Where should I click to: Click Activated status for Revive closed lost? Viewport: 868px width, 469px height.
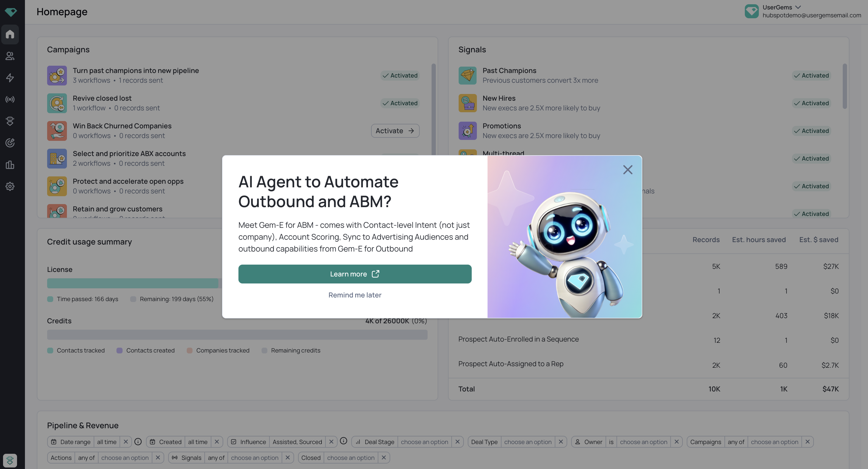(x=400, y=103)
